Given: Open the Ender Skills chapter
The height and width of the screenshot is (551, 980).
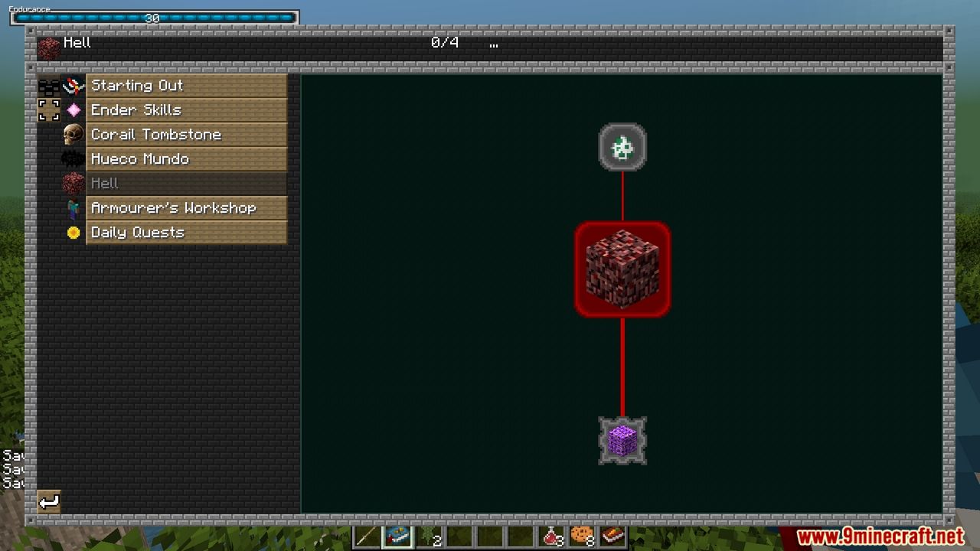Looking at the screenshot, I should pos(187,110).
